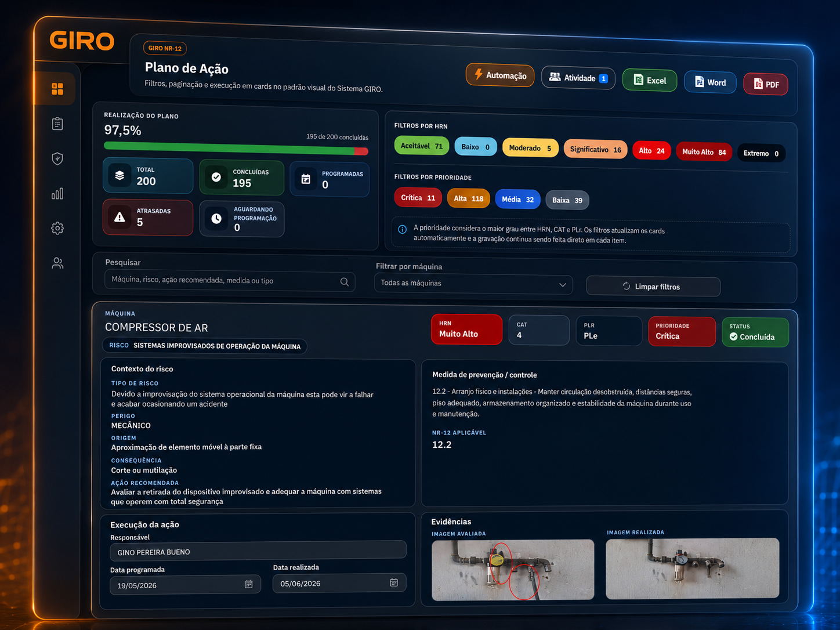The height and width of the screenshot is (630, 840).
Task: Click the NR-12 aplicável value 12.2
Action: (441, 444)
